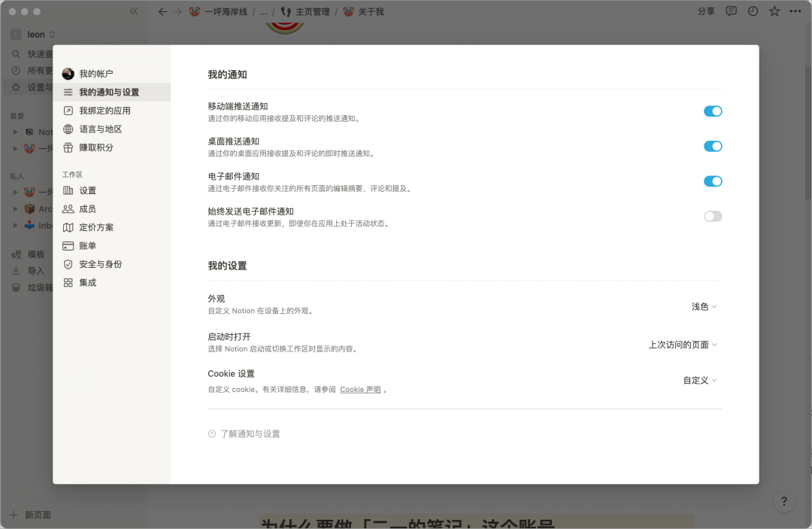Open the three-dot more menu

point(795,11)
